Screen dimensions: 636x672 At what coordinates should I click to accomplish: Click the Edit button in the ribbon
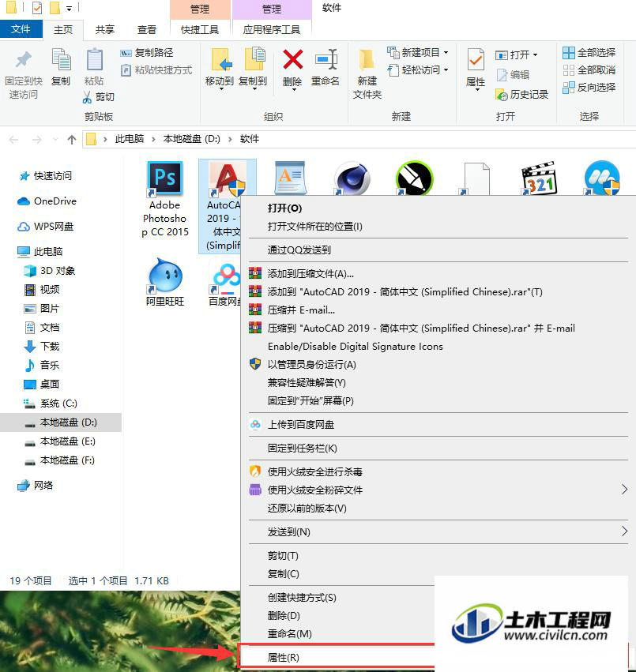pos(513,74)
